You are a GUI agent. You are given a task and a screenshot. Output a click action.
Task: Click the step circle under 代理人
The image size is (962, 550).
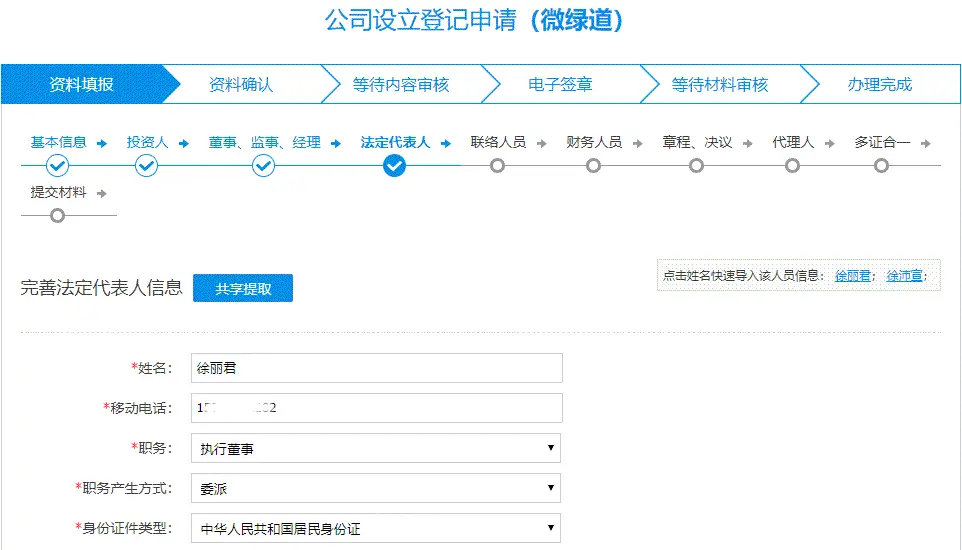pyautogui.click(x=793, y=166)
